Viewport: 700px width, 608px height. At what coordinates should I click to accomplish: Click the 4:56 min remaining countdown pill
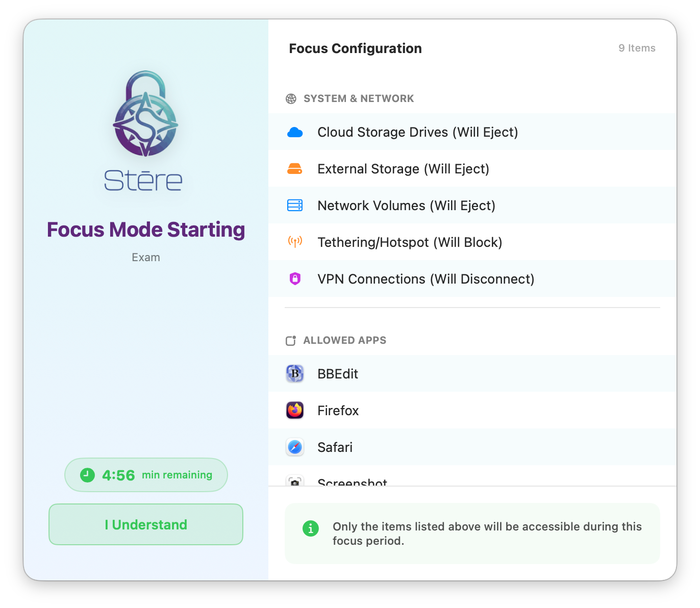tap(146, 475)
